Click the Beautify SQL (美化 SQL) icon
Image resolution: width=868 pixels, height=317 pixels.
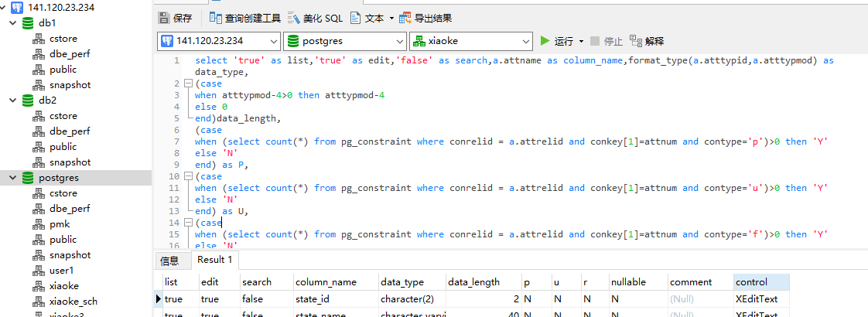coord(294,18)
